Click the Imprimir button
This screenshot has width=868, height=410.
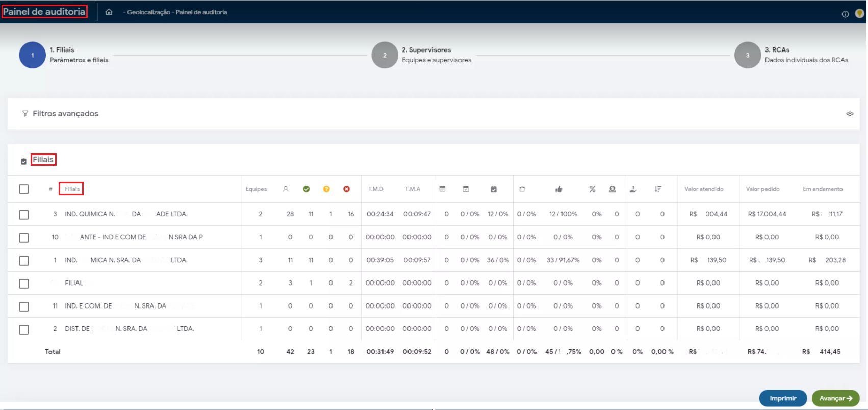783,398
